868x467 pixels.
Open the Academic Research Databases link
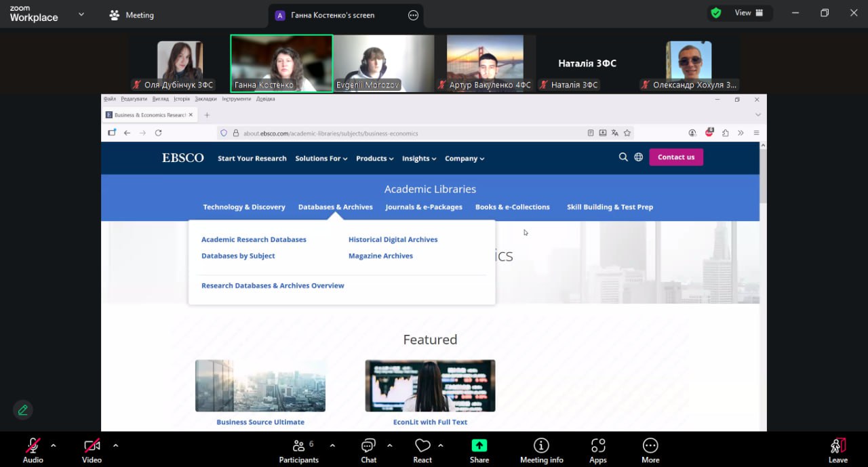[254, 239]
